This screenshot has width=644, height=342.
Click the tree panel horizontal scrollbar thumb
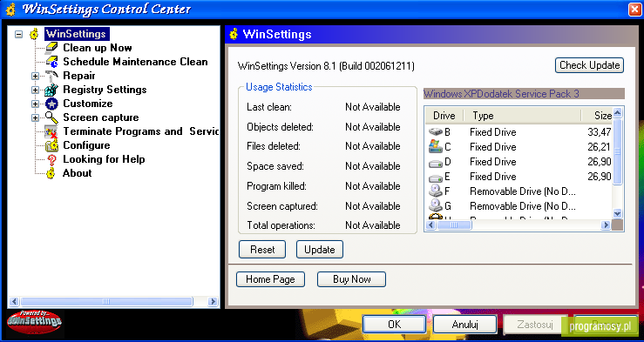(106, 302)
